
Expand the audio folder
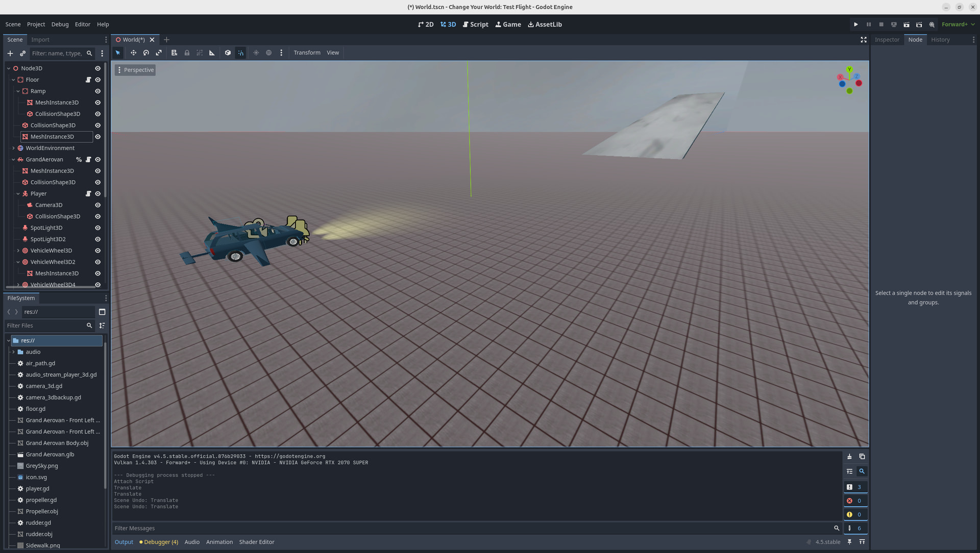13,352
